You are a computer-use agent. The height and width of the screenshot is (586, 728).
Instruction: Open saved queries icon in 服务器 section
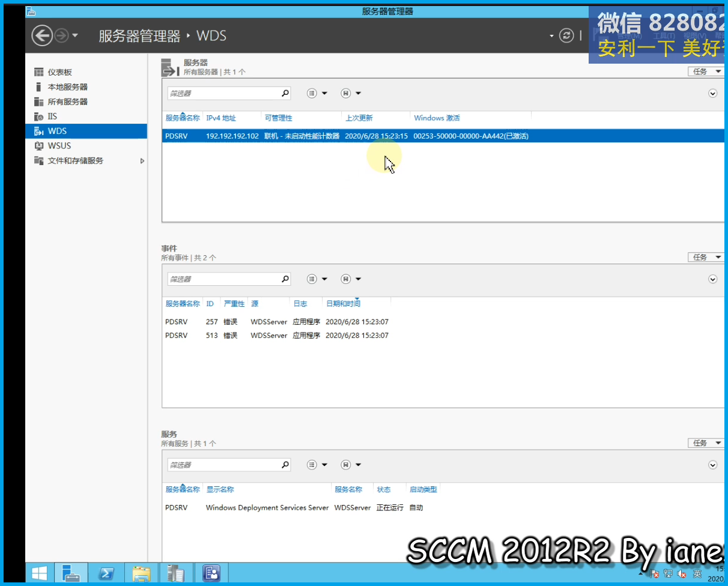[x=346, y=94]
